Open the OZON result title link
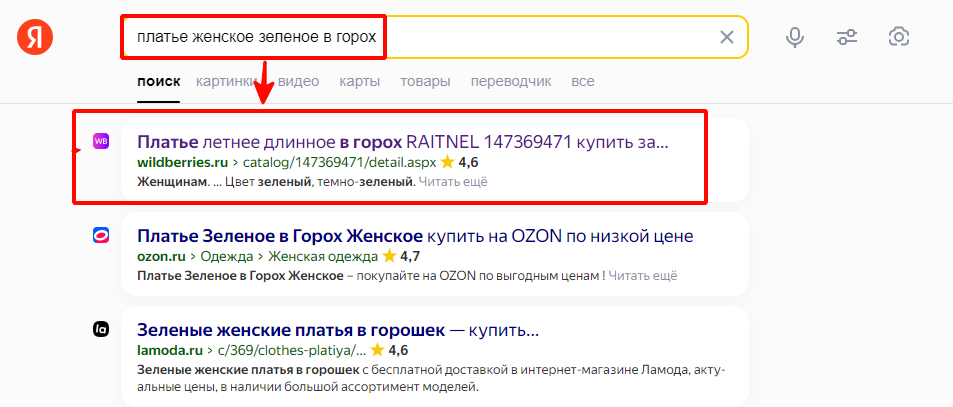 tap(415, 236)
